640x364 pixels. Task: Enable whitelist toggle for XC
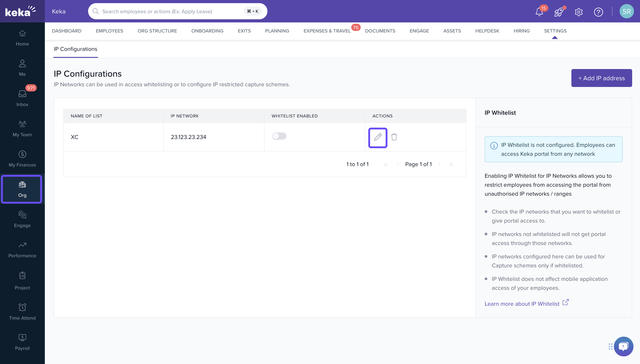point(279,136)
